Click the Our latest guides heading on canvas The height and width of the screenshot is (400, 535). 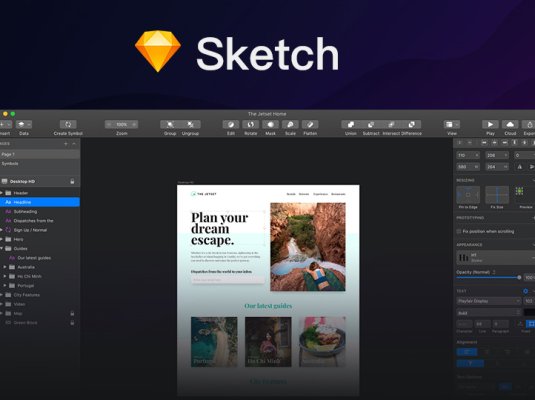pos(268,306)
